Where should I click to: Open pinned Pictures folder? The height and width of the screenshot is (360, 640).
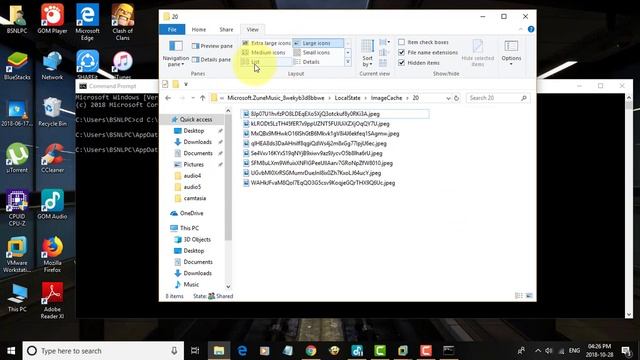(x=193, y=164)
